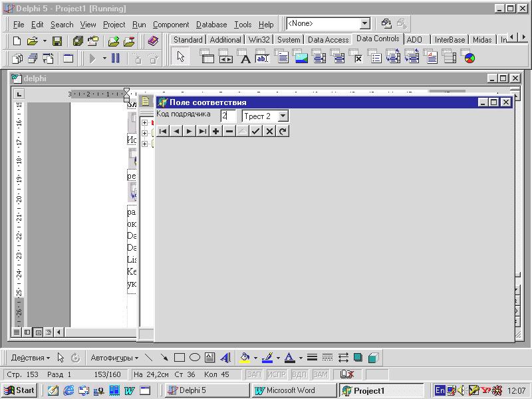
Task: Go to last record in navigator
Action: click(203, 131)
